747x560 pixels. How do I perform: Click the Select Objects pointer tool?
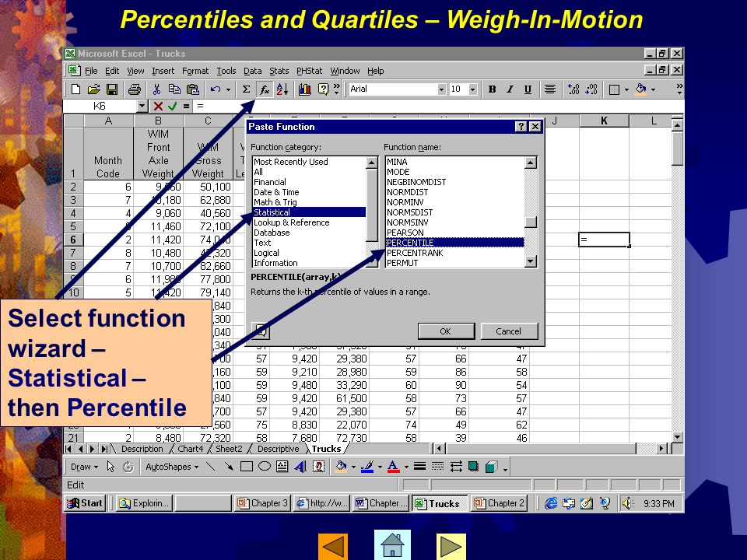coord(110,467)
